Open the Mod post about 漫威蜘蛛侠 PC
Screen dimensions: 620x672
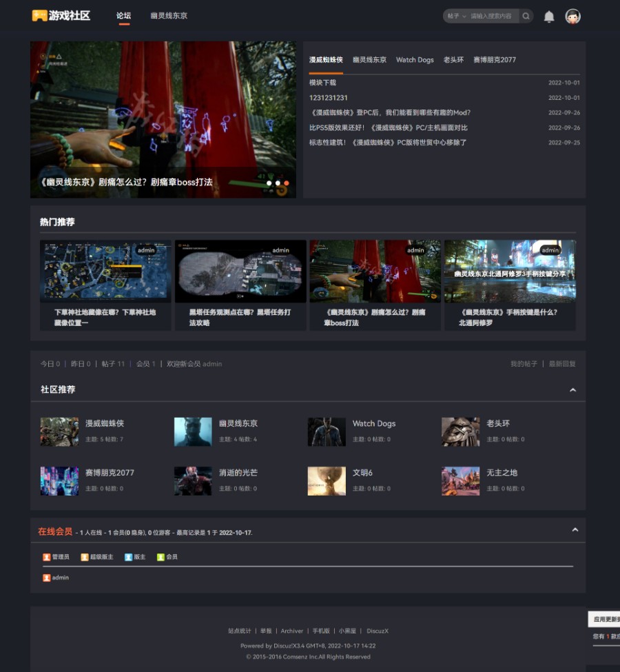pyautogui.click(x=389, y=113)
